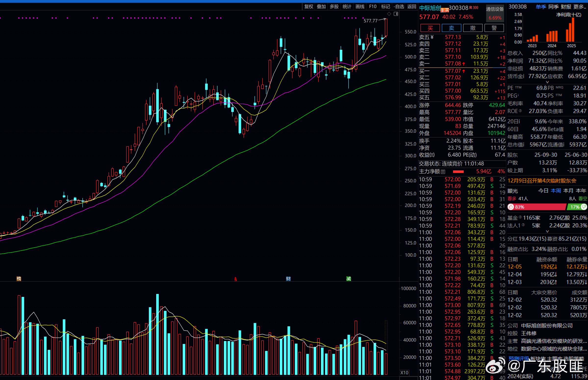The height and width of the screenshot is (380, 588).
Task: Click the diamond icon above the chart
Action: pos(389,14)
